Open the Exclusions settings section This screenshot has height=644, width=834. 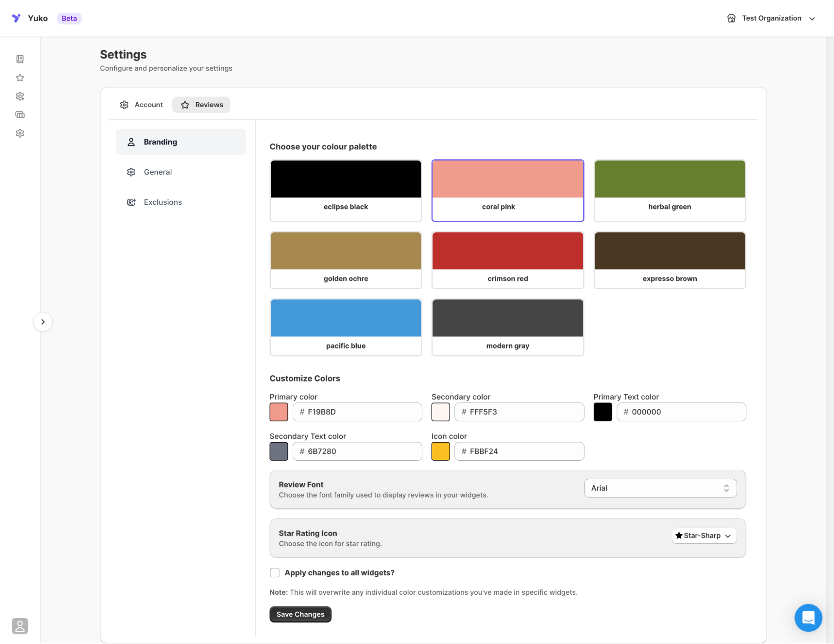(163, 202)
